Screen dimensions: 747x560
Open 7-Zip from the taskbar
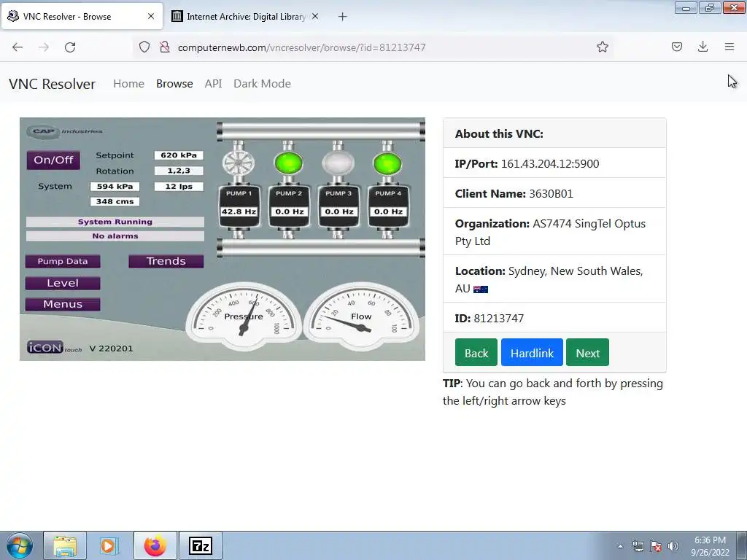point(201,545)
